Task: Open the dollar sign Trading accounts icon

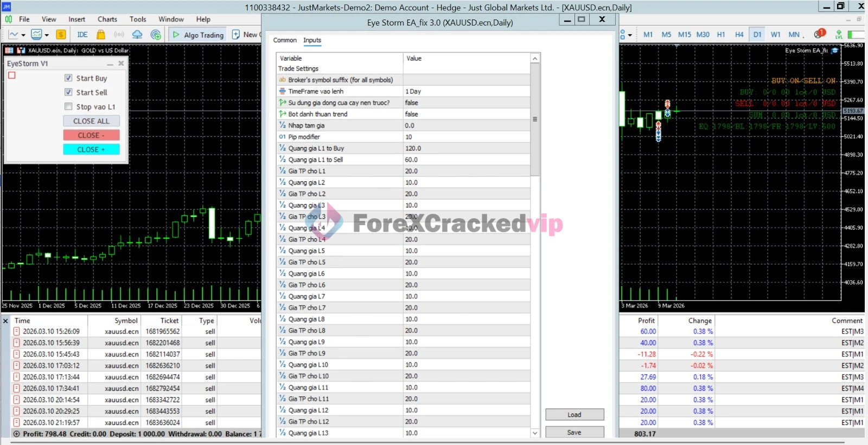Action: click(x=61, y=35)
